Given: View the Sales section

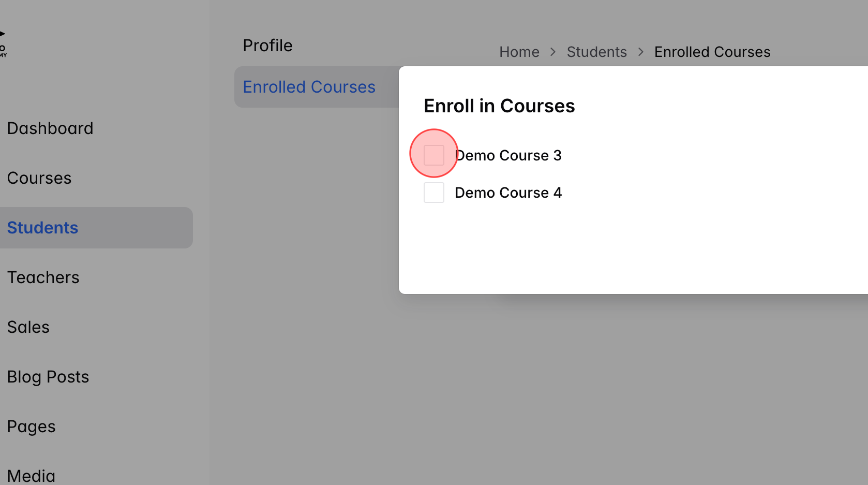Looking at the screenshot, I should (x=28, y=327).
